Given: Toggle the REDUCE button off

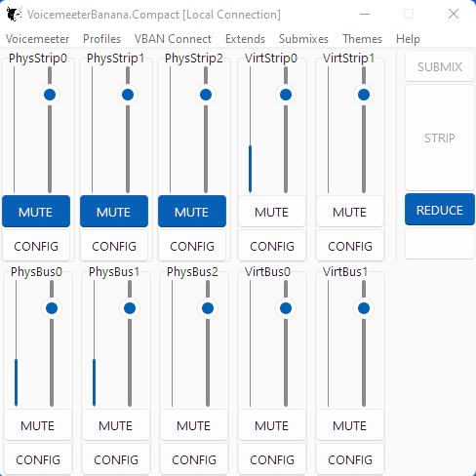Looking at the screenshot, I should (440, 210).
